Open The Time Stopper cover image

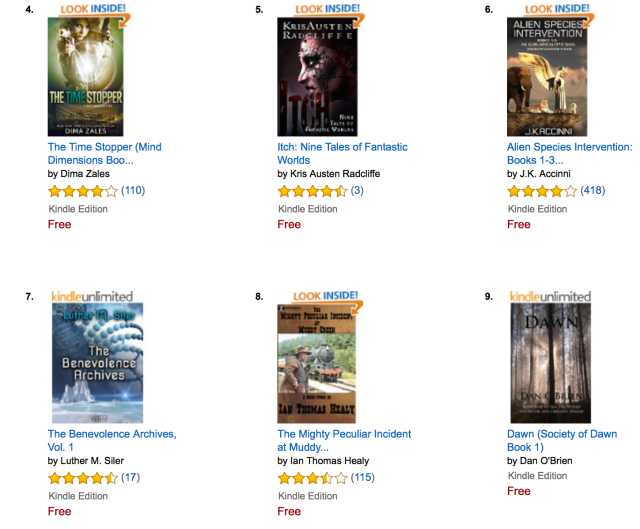pos(85,77)
